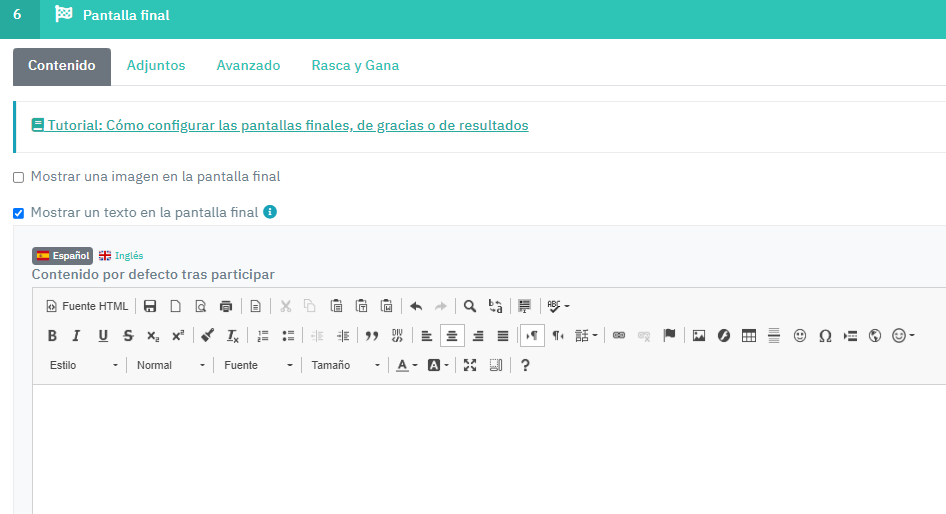Switch to the Rasca y Gana tab
This screenshot has width=946, height=514.
click(x=355, y=66)
